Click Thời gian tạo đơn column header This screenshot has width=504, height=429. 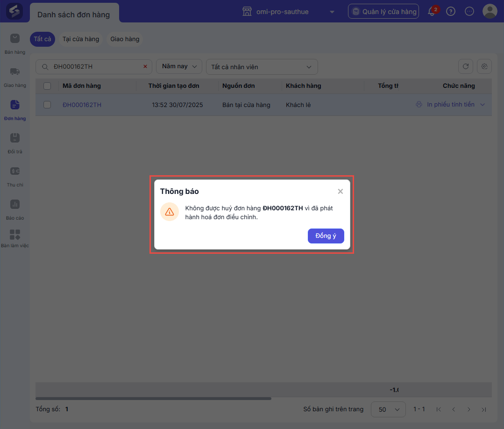(174, 86)
